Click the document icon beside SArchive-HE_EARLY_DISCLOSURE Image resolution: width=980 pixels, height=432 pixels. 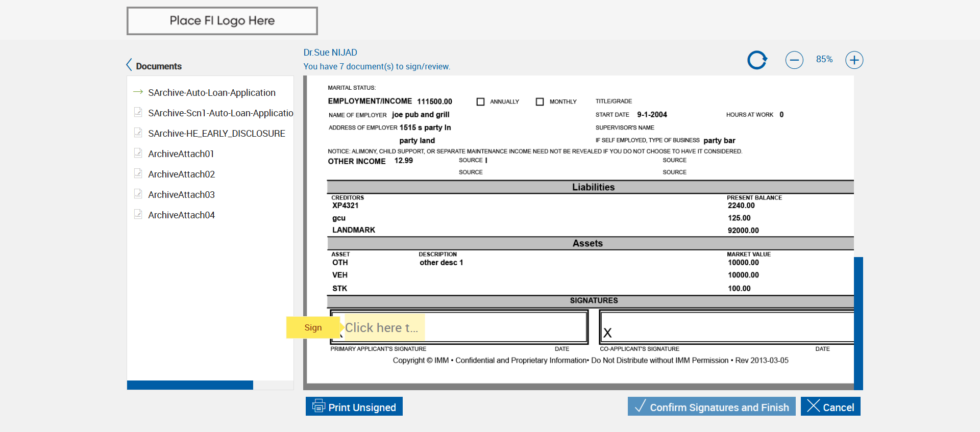tap(138, 133)
